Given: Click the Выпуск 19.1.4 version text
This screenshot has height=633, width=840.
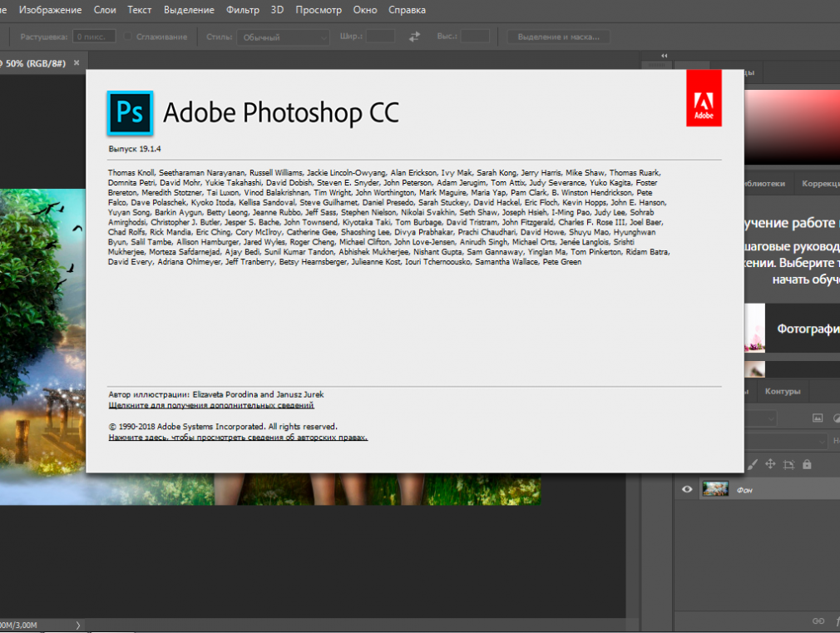Looking at the screenshot, I should point(135,149).
